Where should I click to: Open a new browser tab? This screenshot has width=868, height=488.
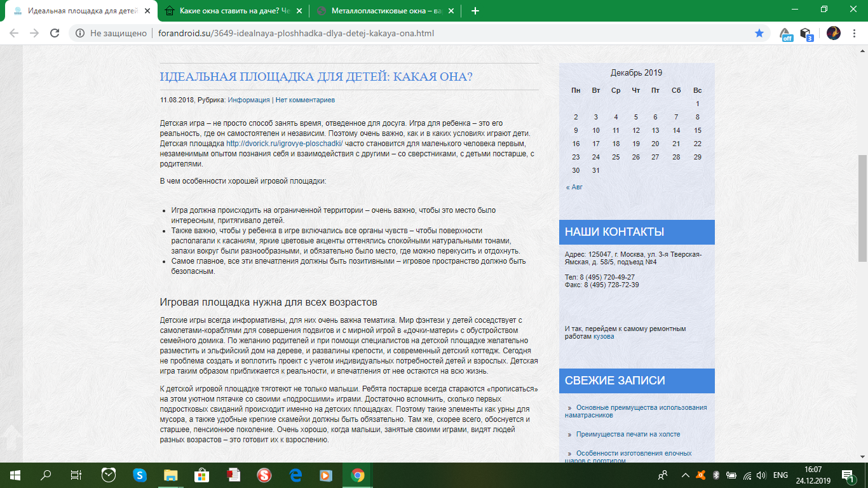click(x=475, y=11)
